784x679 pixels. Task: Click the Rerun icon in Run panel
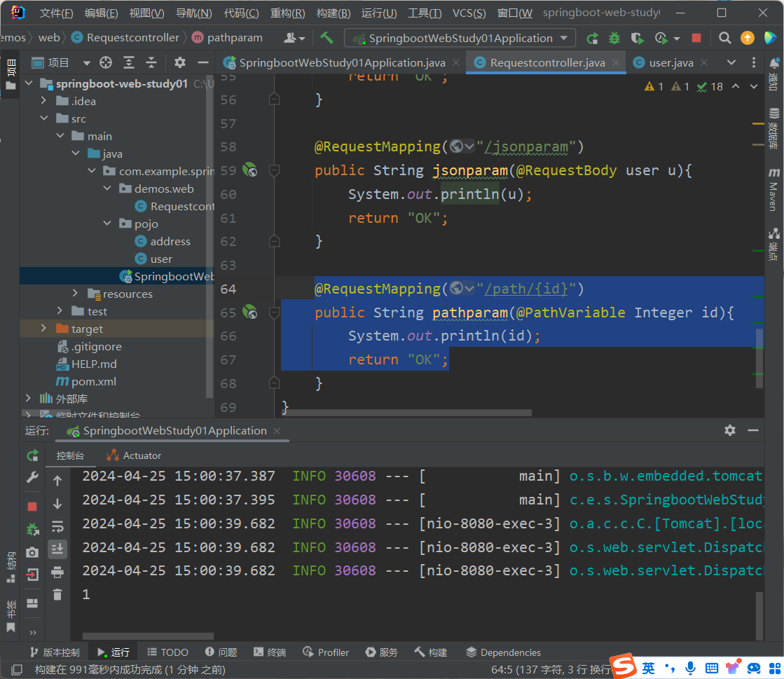(32, 455)
